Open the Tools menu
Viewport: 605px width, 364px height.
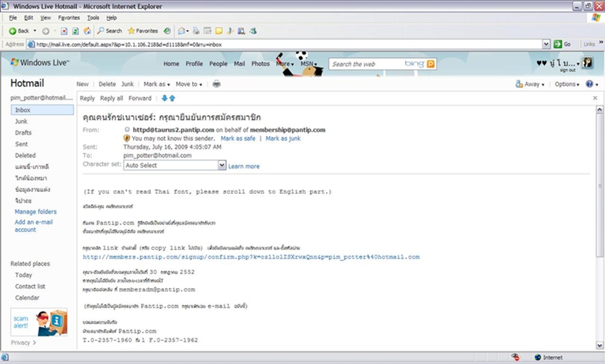93,18
